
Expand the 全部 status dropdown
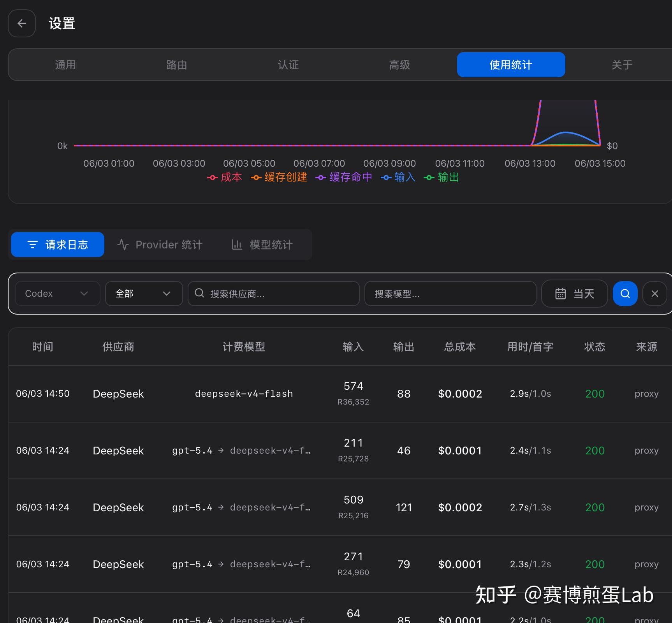(144, 294)
